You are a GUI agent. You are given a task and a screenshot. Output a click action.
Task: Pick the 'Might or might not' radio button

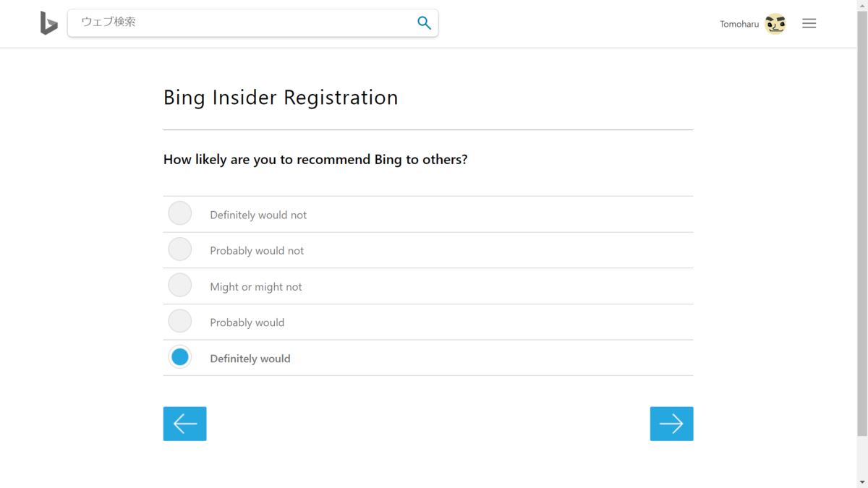180,286
